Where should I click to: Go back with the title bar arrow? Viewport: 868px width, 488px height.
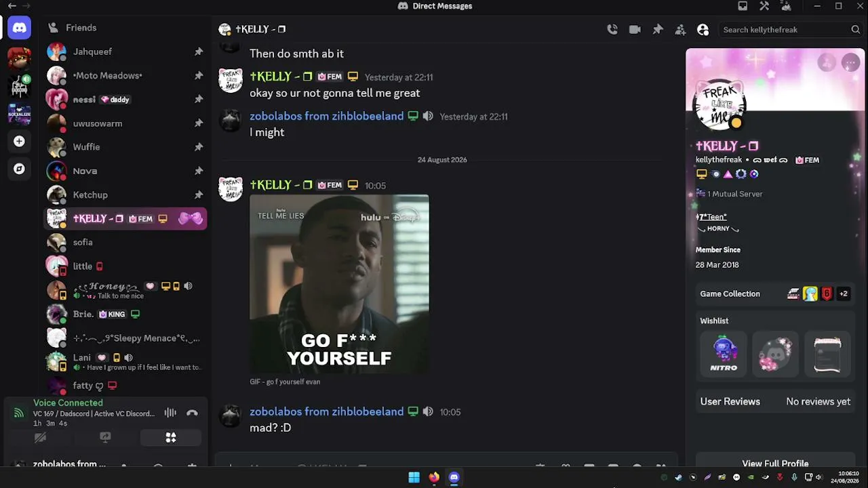[x=12, y=6]
